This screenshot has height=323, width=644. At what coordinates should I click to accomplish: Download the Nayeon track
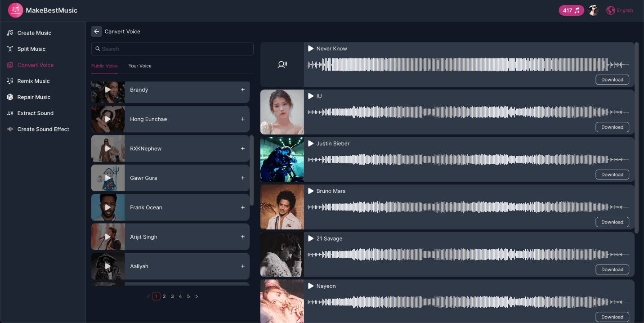(612, 317)
